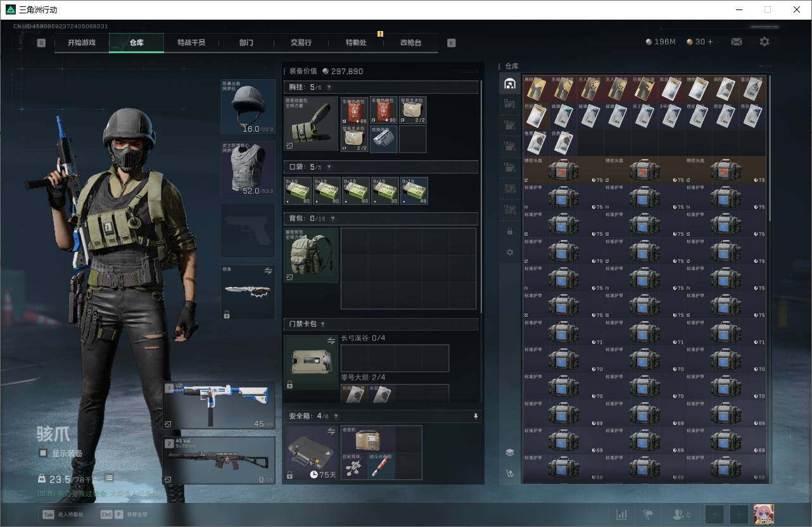Click the list icon beside weight 23.5
This screenshot has width=812, height=527.
[x=109, y=478]
